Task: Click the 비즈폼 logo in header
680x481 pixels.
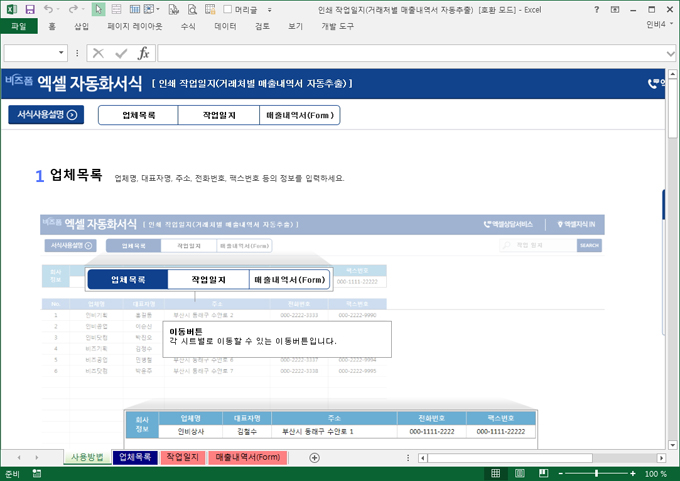Action: 19,80
